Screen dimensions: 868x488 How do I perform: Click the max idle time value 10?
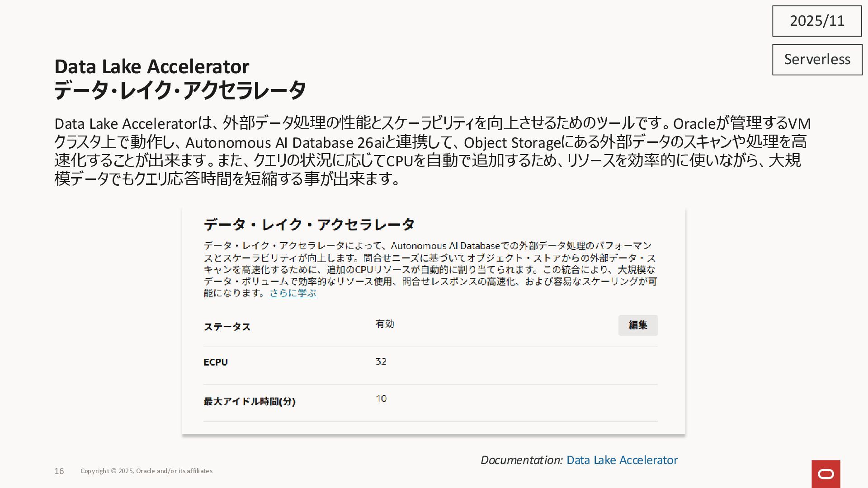(x=381, y=399)
